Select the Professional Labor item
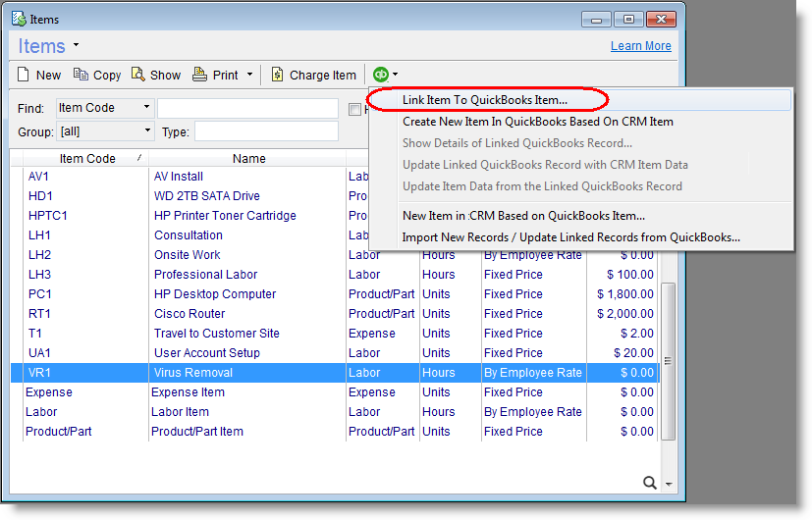The width and height of the screenshot is (812, 520). tap(205, 275)
